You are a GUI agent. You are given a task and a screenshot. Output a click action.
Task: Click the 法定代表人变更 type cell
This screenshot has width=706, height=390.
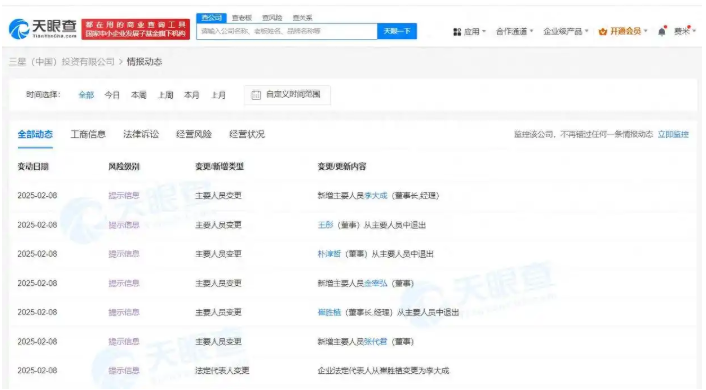(x=222, y=371)
